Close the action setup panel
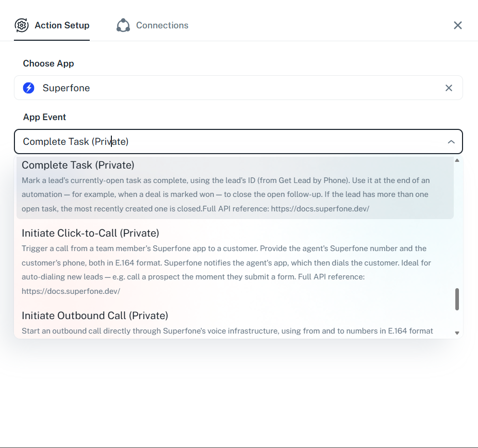This screenshot has height=448, width=478. (457, 25)
